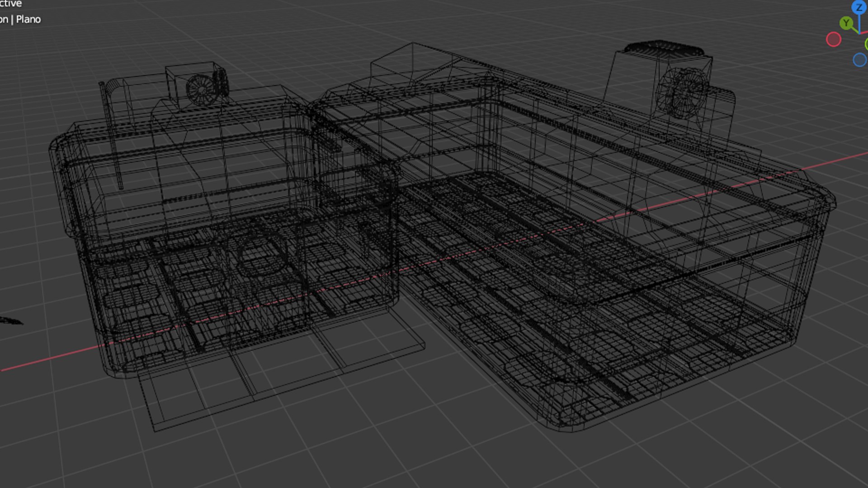This screenshot has width=868, height=488.
Task: Select the round fan on the left unit
Action: (201, 90)
